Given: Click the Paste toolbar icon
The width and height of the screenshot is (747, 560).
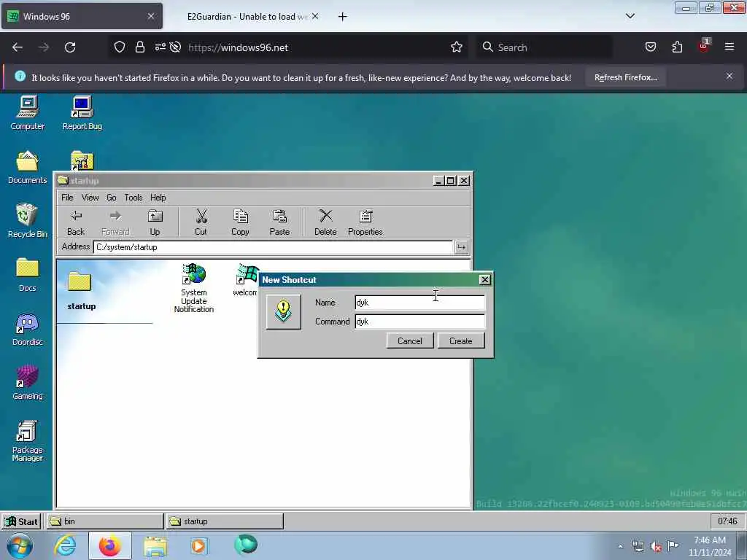Looking at the screenshot, I should 279,222.
